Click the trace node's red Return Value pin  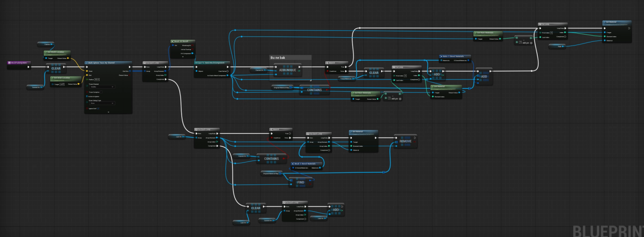pos(130,75)
